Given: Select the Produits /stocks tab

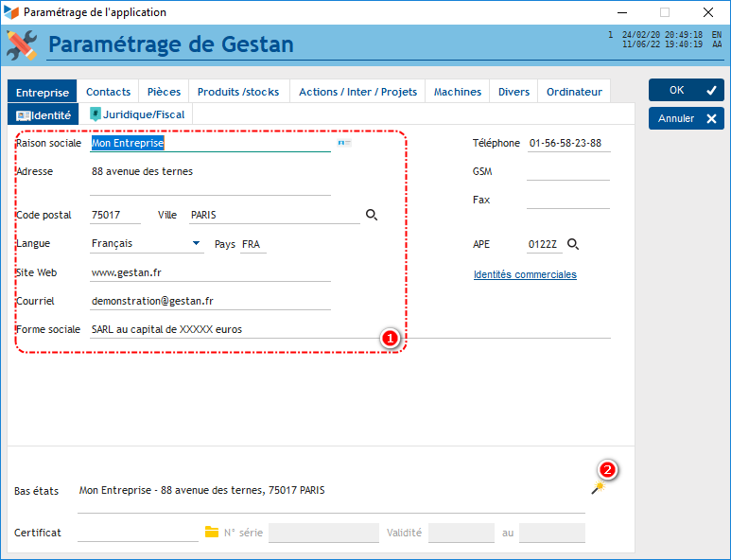Looking at the screenshot, I should (x=238, y=92).
